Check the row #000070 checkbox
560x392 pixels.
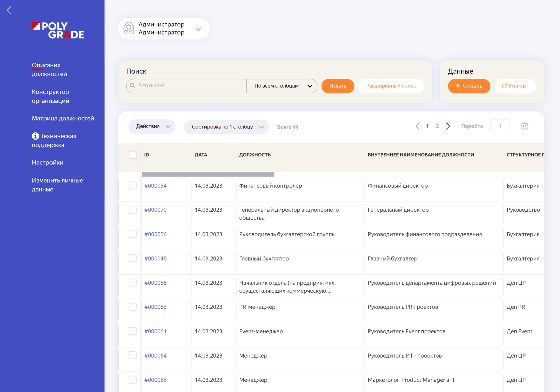pyautogui.click(x=133, y=210)
